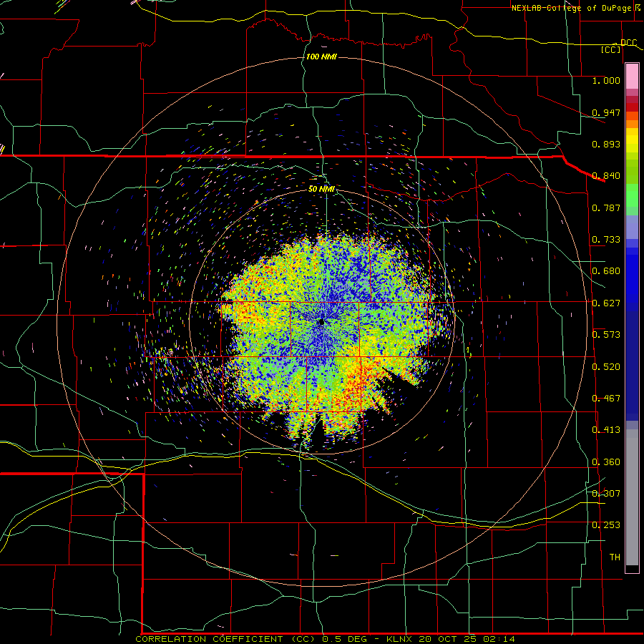The image size is (644, 644).
Task: Click the 0.680 scale value
Action: coord(606,271)
